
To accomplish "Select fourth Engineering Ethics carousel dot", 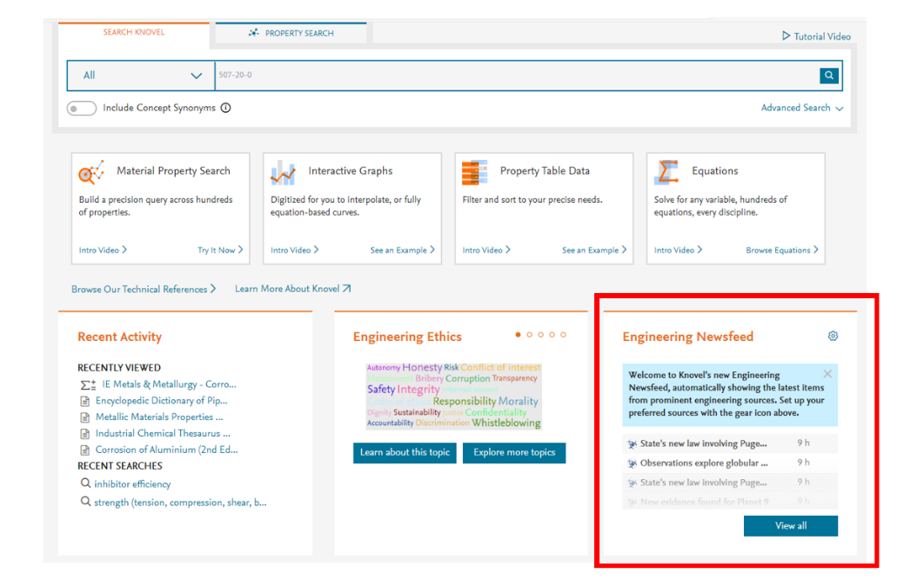I will tap(552, 335).
